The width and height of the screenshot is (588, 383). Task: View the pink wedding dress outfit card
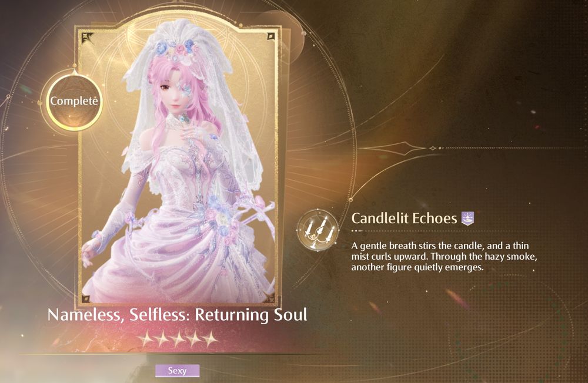click(x=178, y=165)
